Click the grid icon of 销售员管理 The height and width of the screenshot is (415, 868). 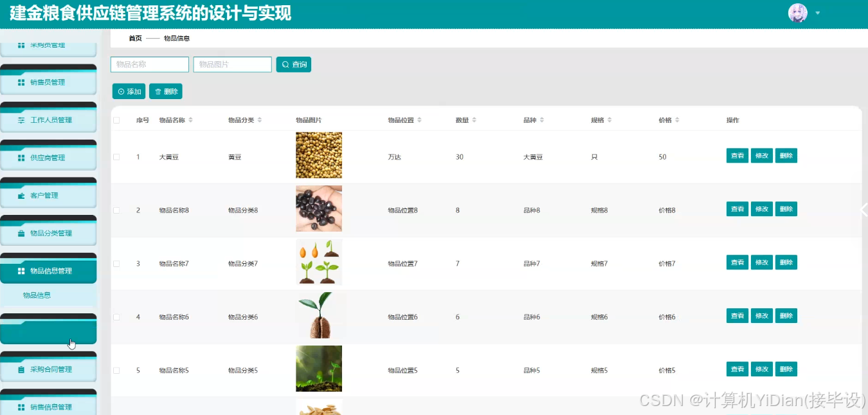(21, 82)
